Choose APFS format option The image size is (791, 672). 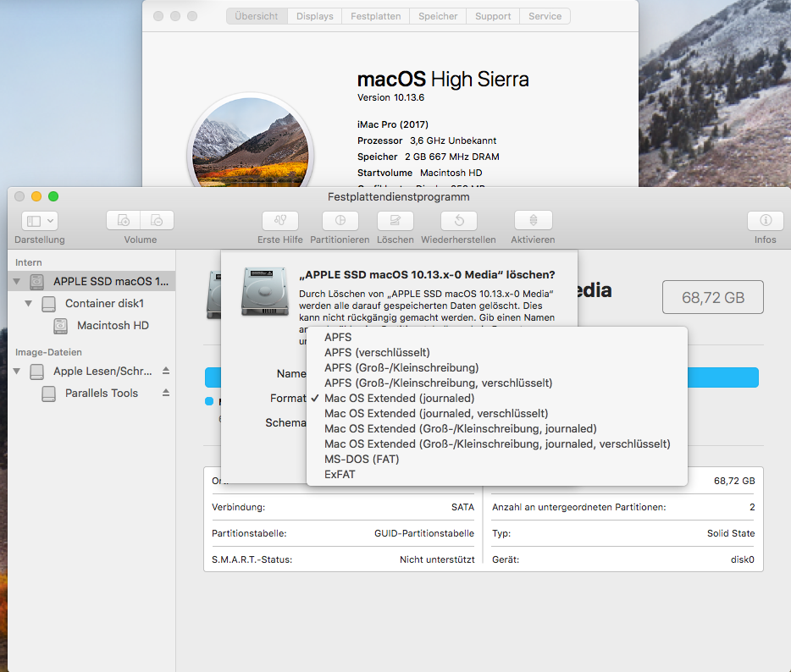click(x=497, y=337)
